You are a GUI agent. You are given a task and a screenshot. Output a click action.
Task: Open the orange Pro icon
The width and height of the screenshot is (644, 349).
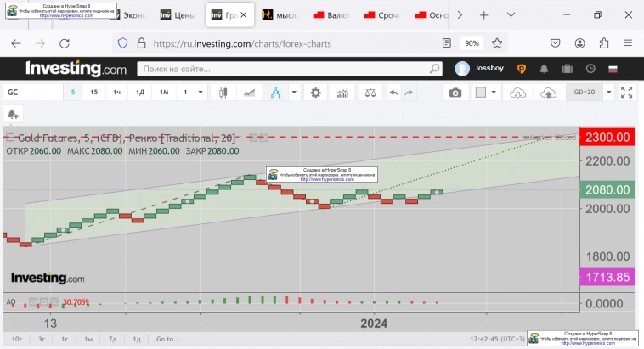[x=521, y=69]
